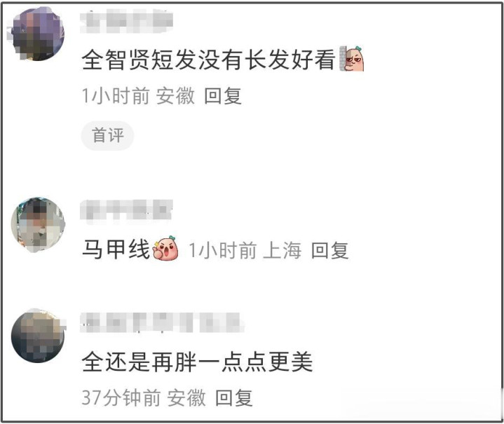This screenshot has width=504, height=424.
Task: Open the dark avatar of the third commenter
Action: (38, 336)
